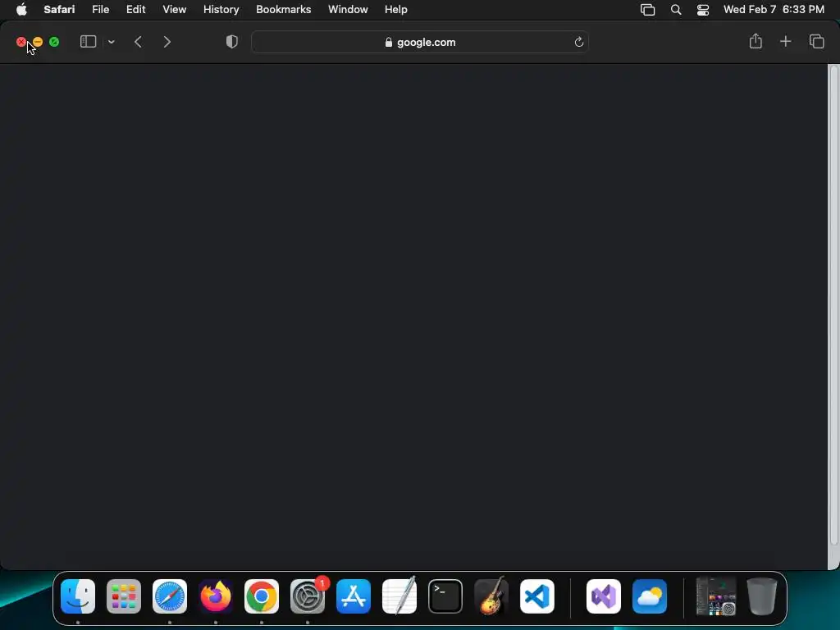Viewport: 840px width, 630px height.
Task: Open Control Center in menu bar
Action: 703,10
